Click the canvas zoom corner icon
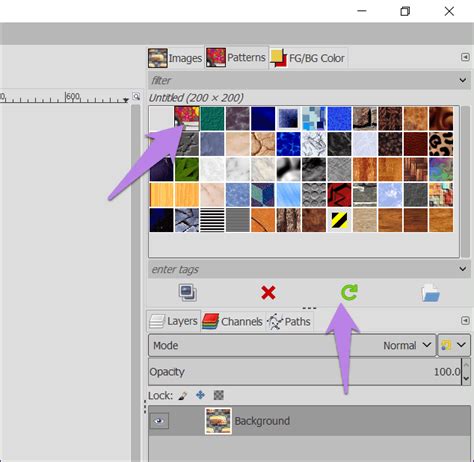Image resolution: width=474 pixels, height=462 pixels. (136, 97)
